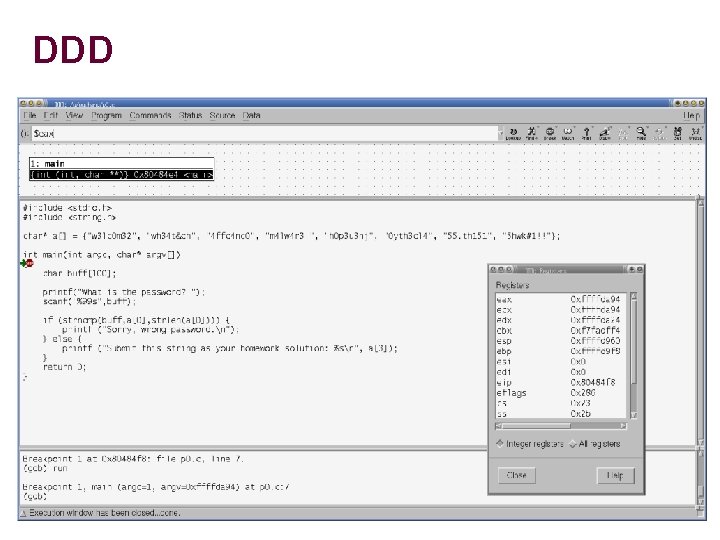Select the Integer registers radio button
Image resolution: width=720 pixels, height=540 pixels.
(x=500, y=444)
